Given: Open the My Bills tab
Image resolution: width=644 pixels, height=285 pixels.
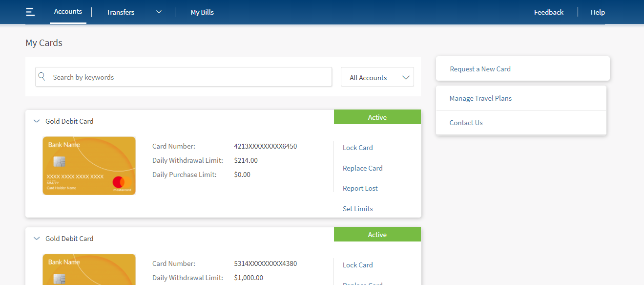Looking at the screenshot, I should point(202,12).
